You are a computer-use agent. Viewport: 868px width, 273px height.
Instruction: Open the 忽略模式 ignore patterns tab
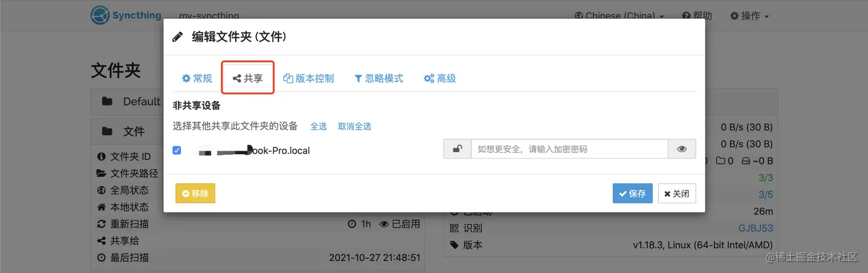tap(378, 79)
